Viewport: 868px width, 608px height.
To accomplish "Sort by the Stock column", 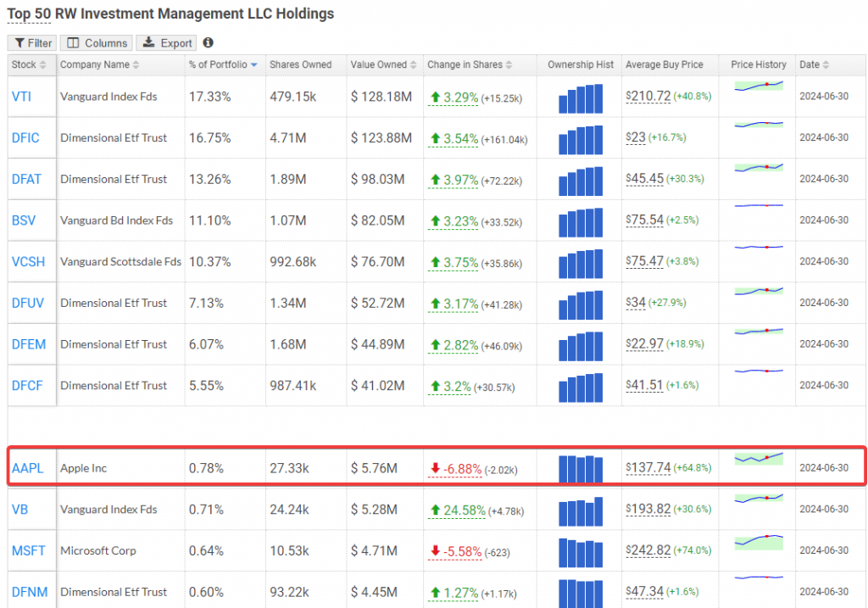I will click(x=29, y=64).
